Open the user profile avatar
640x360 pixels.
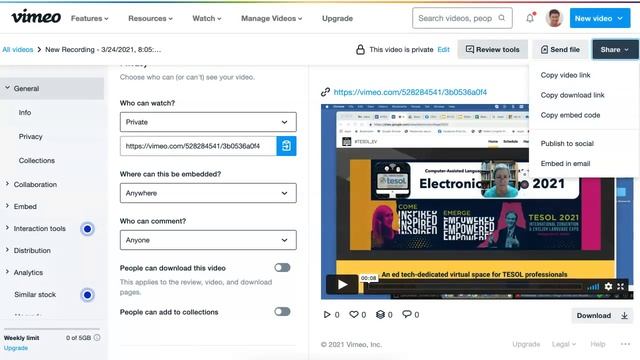point(554,18)
